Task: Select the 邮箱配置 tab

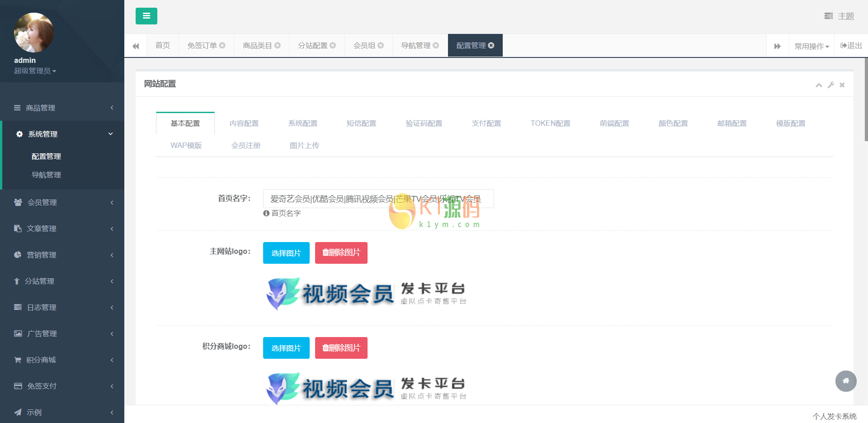Action: tap(732, 123)
